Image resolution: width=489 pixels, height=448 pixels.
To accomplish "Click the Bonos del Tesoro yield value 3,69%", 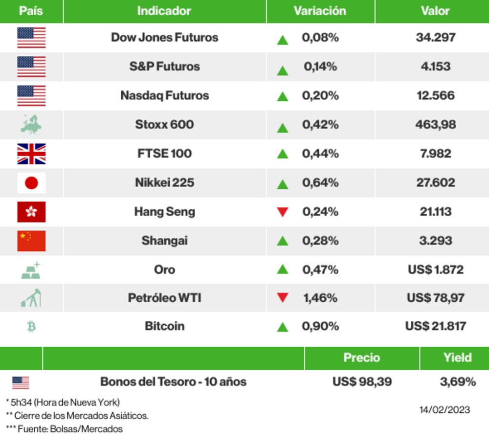I will pyautogui.click(x=458, y=381).
